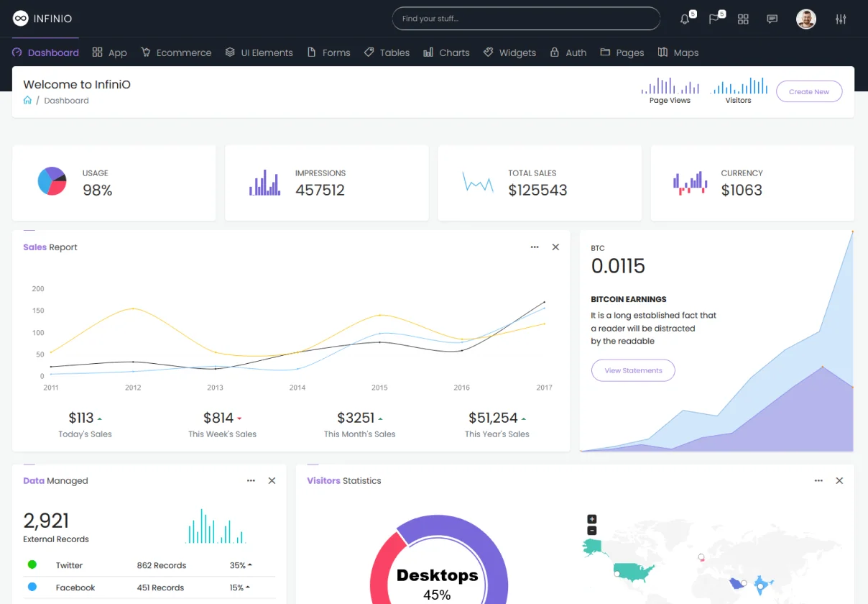
Task: Click the Facebook blue color dot
Action: pyautogui.click(x=32, y=587)
